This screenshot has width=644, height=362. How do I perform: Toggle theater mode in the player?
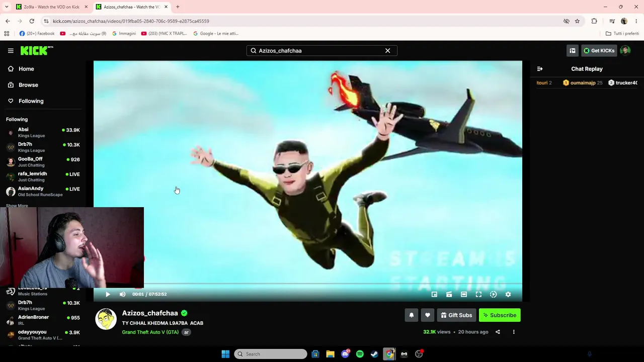[x=464, y=294]
